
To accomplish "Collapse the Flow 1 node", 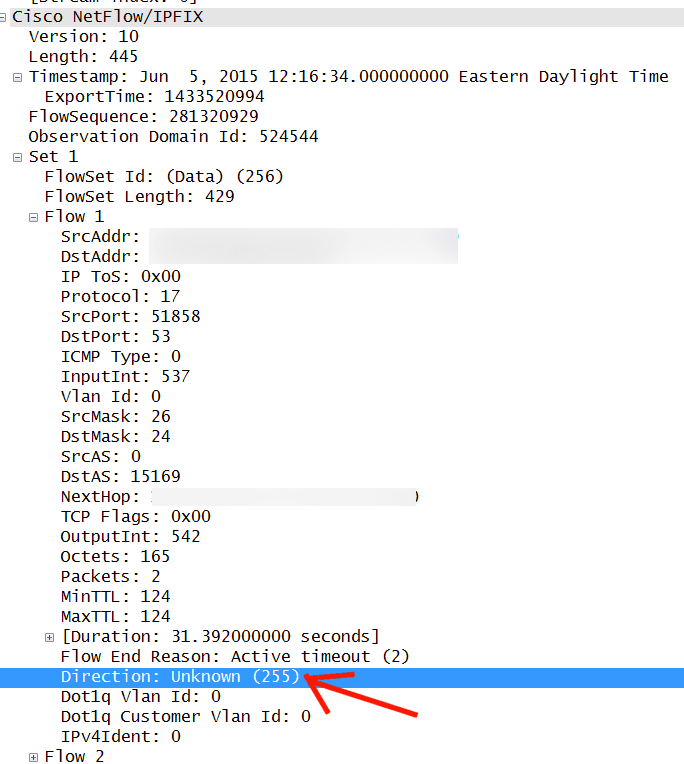I will tap(33, 217).
